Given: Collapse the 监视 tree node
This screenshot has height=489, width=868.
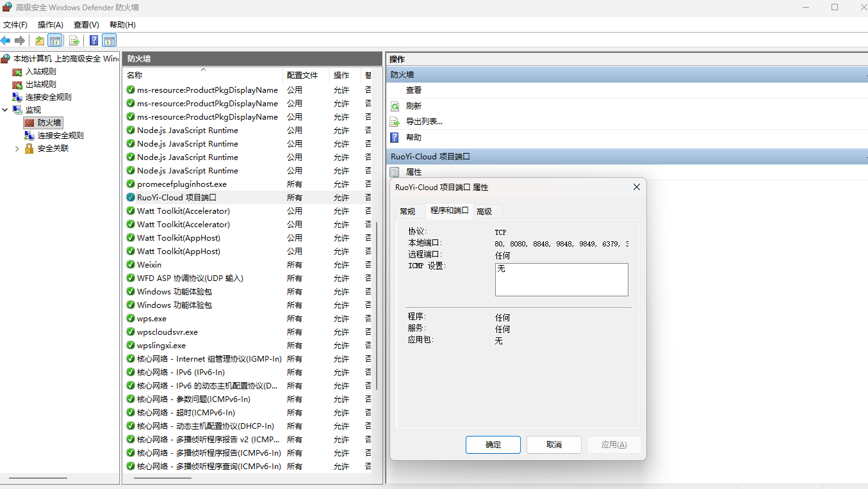Looking at the screenshot, I should (5, 110).
